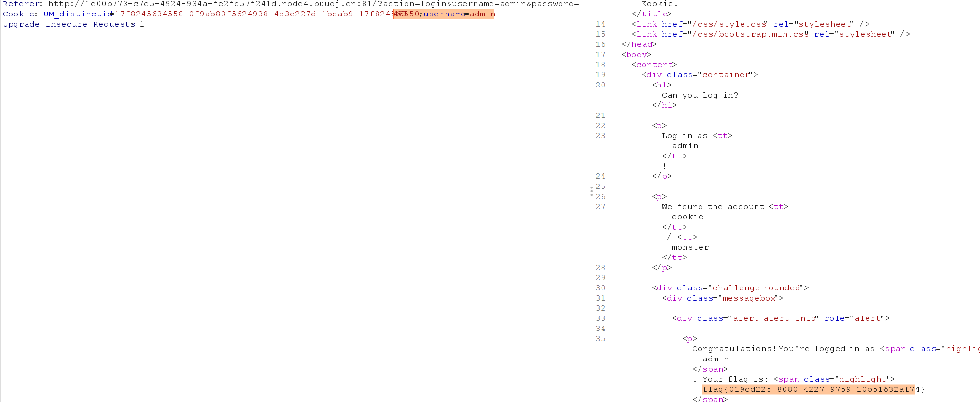Click the closing </head> tag
Image resolution: width=980 pixels, height=402 pixels.
coord(639,44)
